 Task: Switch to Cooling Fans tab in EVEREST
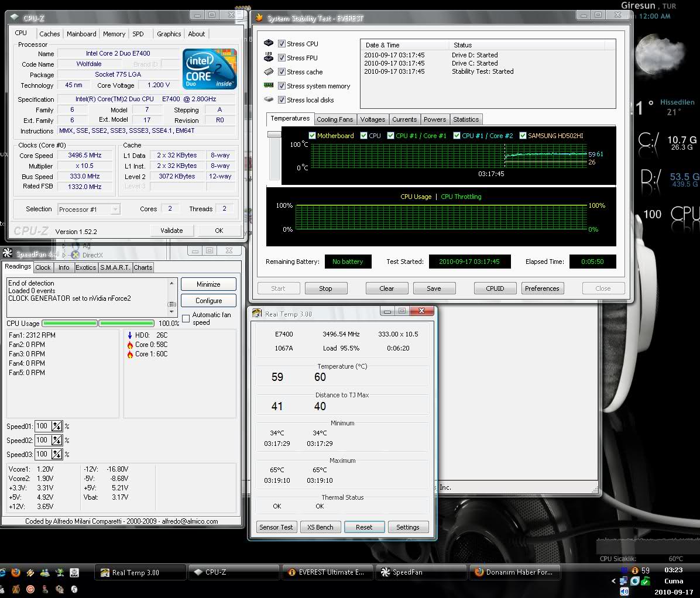pos(335,119)
